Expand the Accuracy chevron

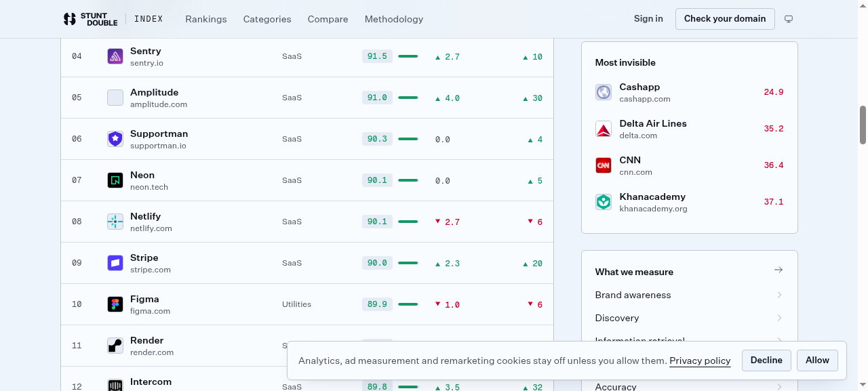(x=779, y=387)
